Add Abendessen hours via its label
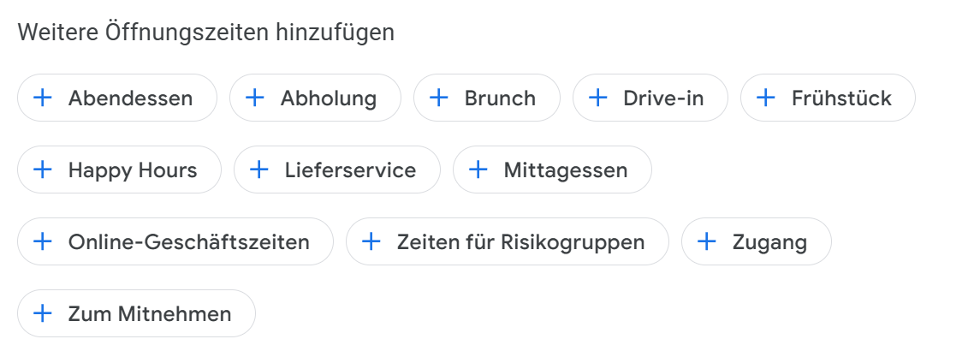980x357 pixels. pyautogui.click(x=131, y=98)
